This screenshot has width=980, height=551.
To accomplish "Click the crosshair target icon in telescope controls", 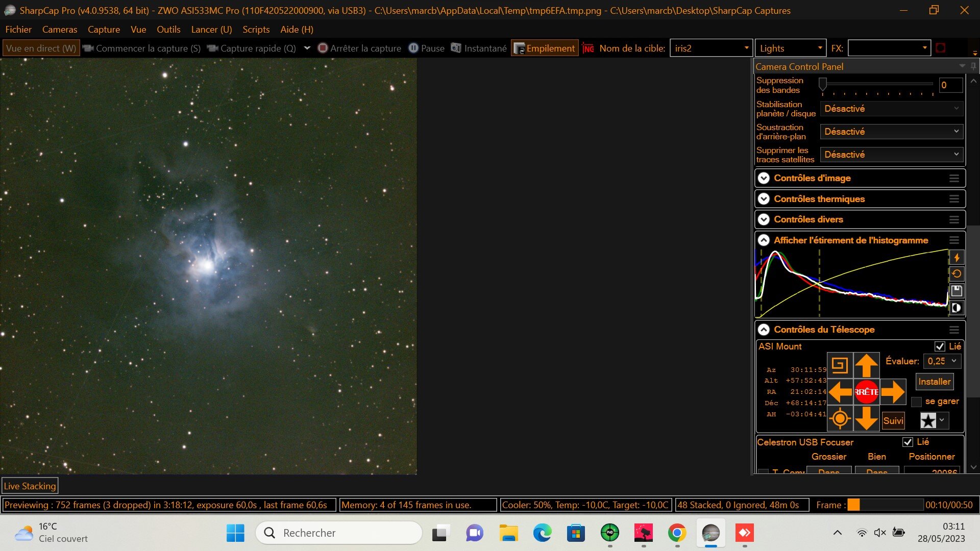I will [x=840, y=419].
